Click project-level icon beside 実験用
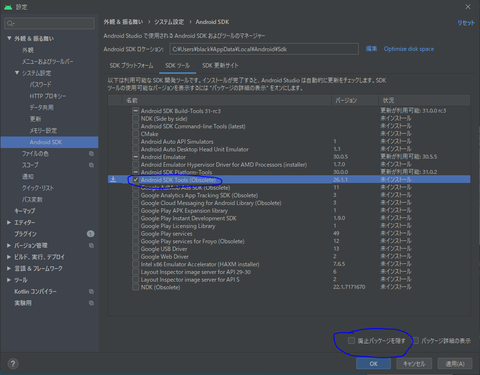 [x=91, y=303]
